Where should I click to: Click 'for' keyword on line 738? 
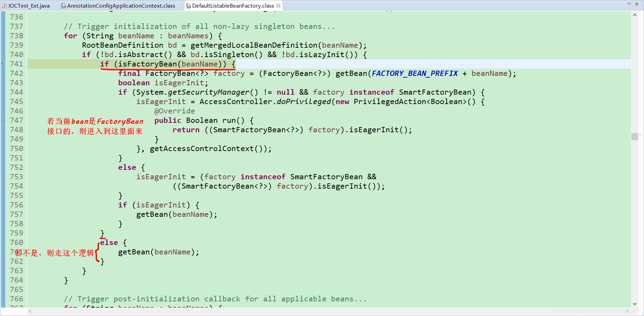70,36
